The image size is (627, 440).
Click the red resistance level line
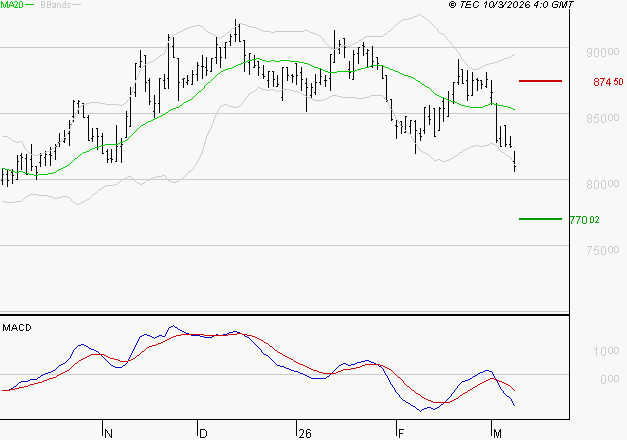tap(540, 81)
